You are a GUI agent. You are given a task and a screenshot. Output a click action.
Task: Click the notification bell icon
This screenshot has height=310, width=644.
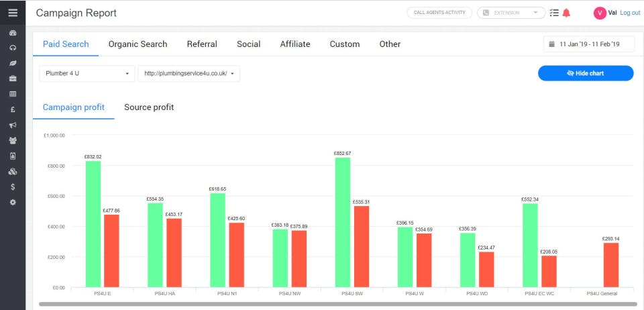coord(566,13)
